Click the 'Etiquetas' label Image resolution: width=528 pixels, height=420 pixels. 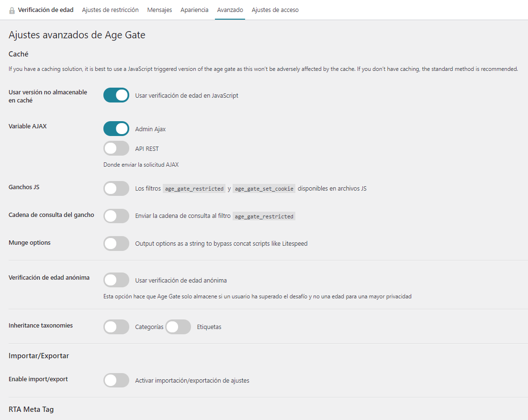coord(209,327)
